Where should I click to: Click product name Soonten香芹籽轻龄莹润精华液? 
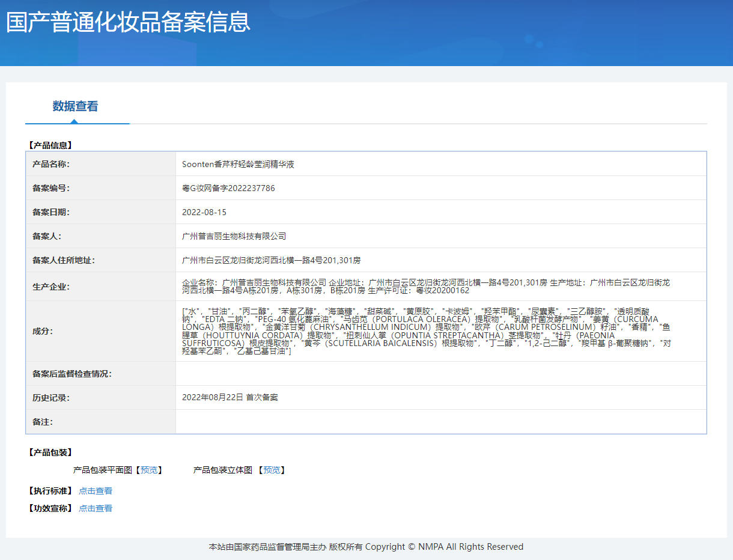coord(238,164)
